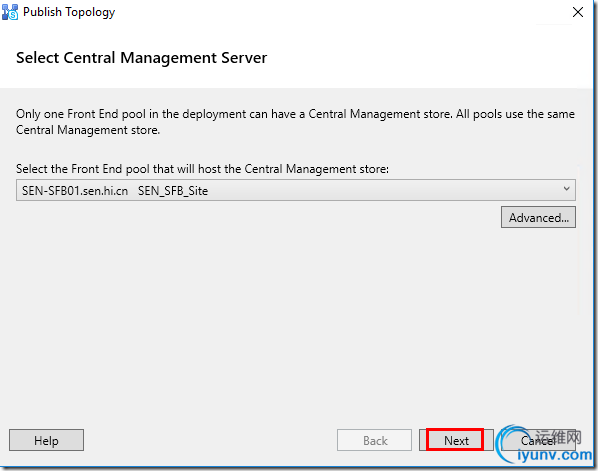
Task: Click the empty gray dialog body area
Action: (296, 324)
